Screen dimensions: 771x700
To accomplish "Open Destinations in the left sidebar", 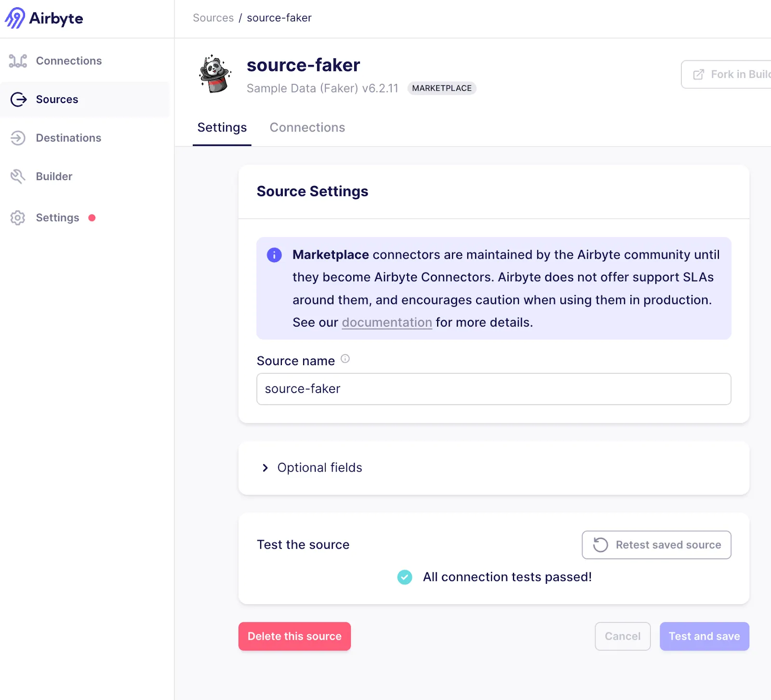I will tap(85, 138).
